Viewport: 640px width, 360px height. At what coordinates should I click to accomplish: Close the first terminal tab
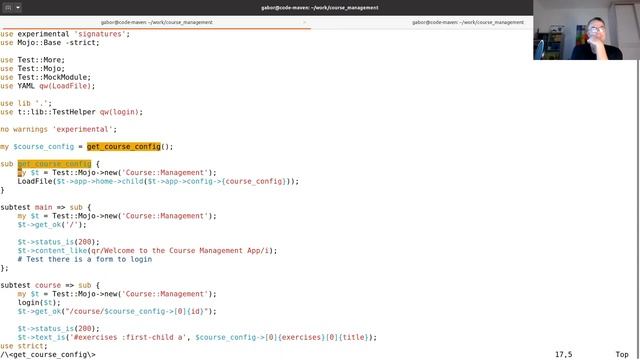point(304,22)
